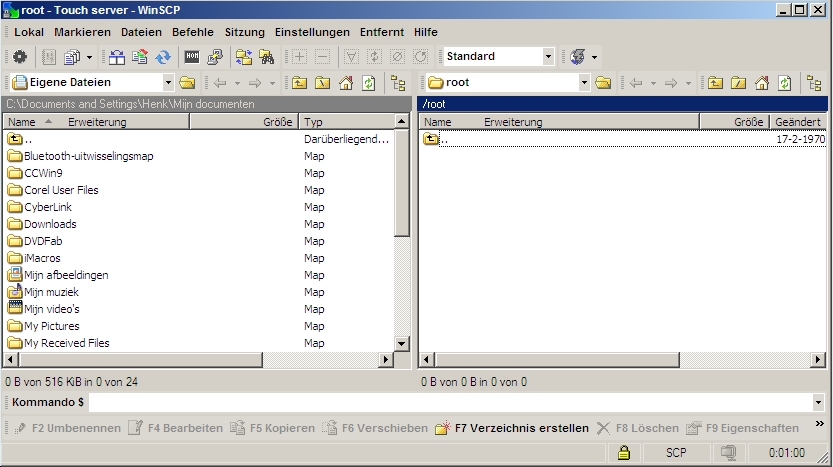Viewport: 833px width, 467px height.
Task: Click the lock encryption status icon
Action: pos(623,453)
